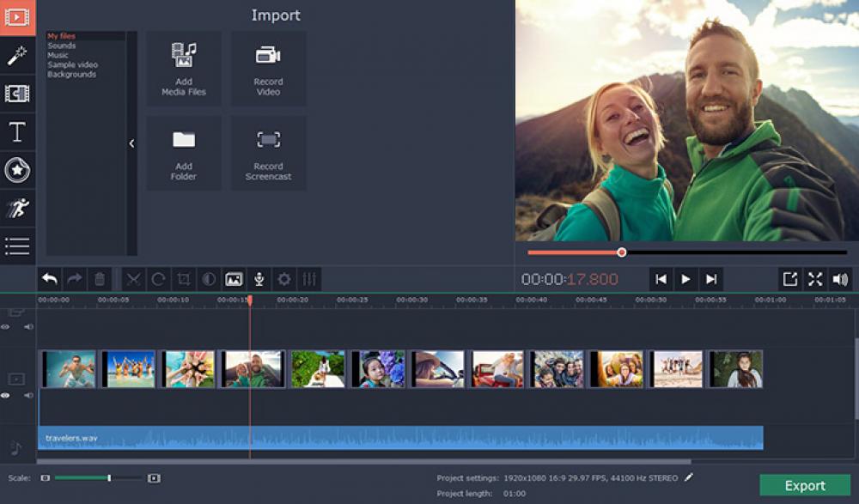Open the Stickers panel
Image resolution: width=859 pixels, height=504 pixels.
tap(15, 170)
